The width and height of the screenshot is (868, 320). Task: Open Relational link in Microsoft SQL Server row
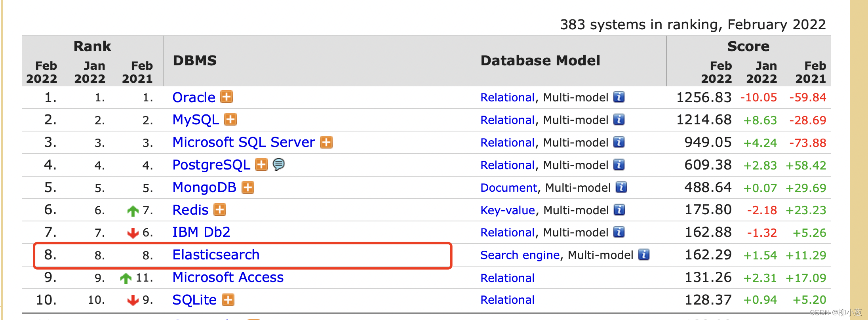click(x=507, y=143)
